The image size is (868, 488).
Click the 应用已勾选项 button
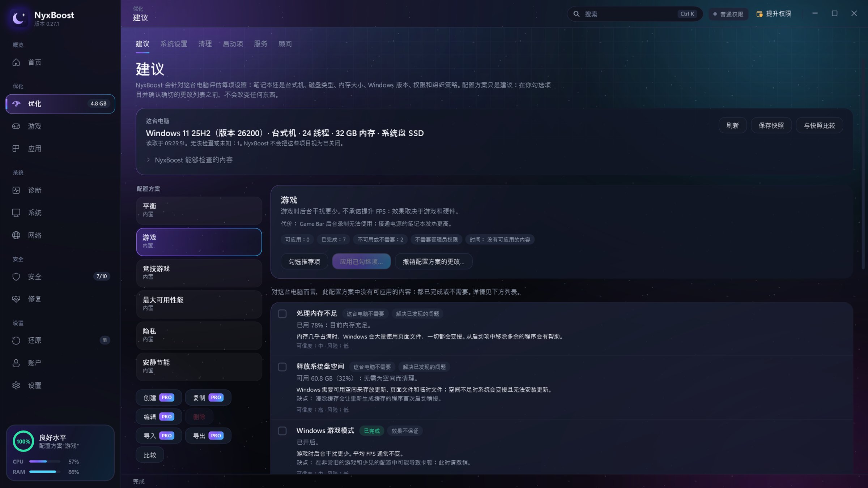click(x=361, y=261)
